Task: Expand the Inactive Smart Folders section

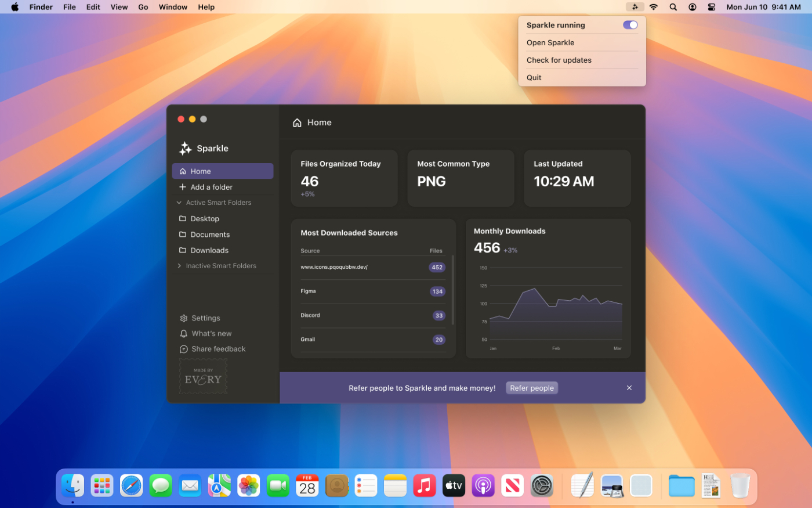Action: (x=179, y=266)
